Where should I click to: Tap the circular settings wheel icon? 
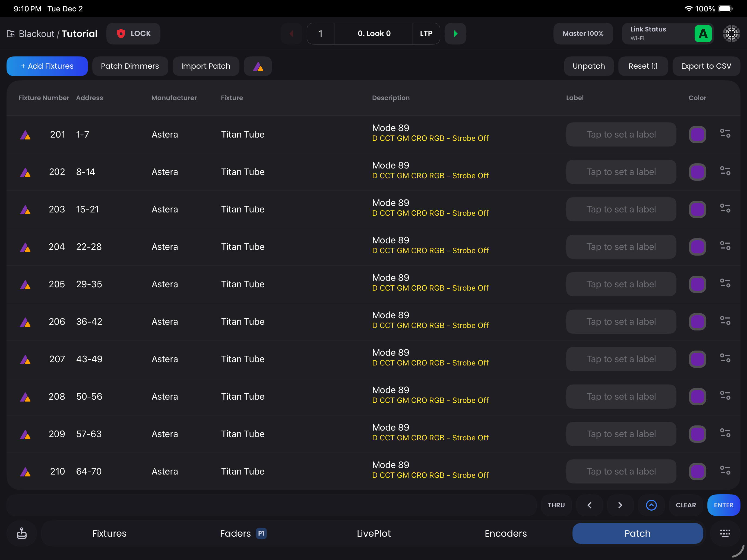tap(731, 33)
